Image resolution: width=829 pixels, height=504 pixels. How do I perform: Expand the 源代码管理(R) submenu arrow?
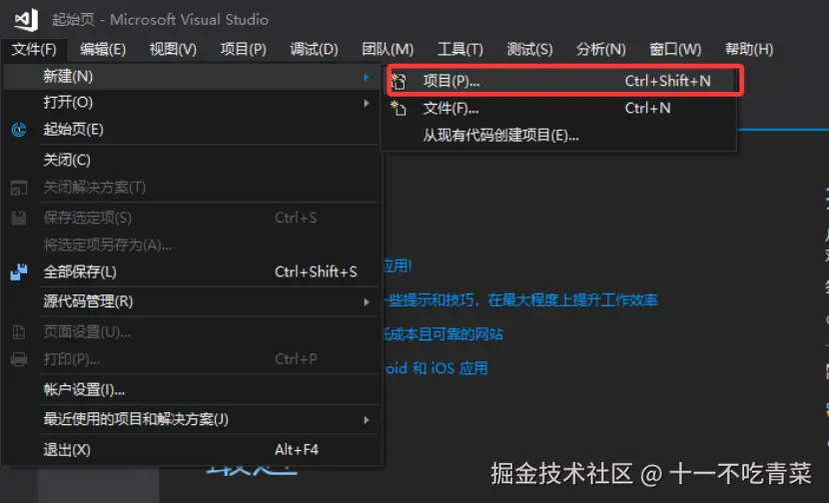[367, 301]
